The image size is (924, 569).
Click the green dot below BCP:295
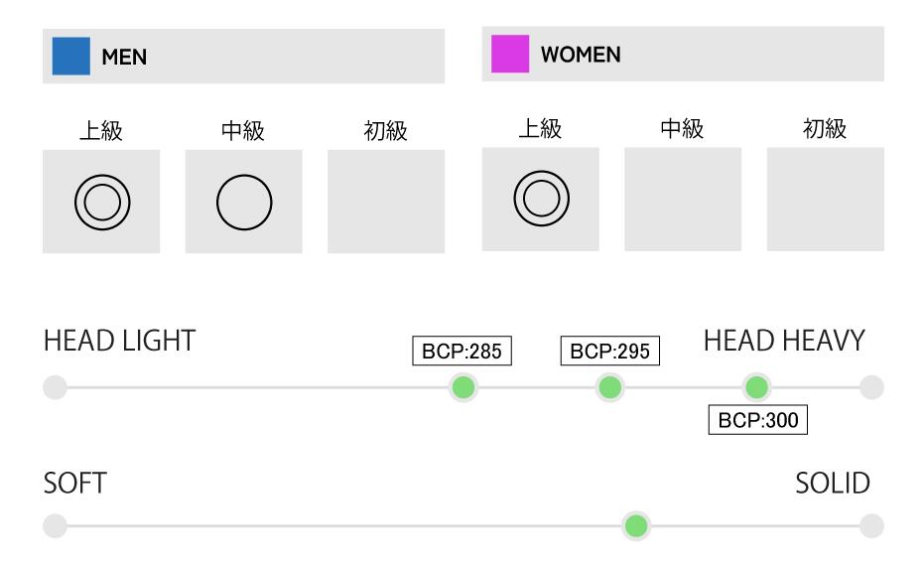point(610,387)
